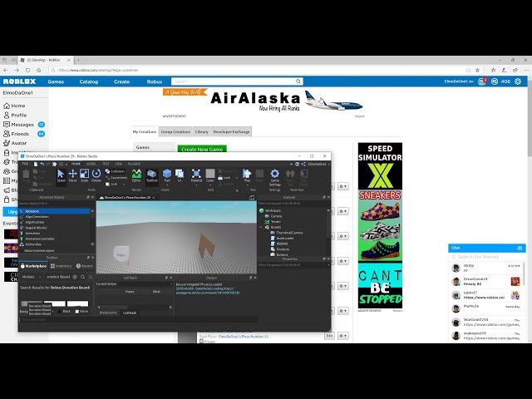Click the Lock tool in Studio ribbon
The image size is (532, 399).
coord(224,177)
